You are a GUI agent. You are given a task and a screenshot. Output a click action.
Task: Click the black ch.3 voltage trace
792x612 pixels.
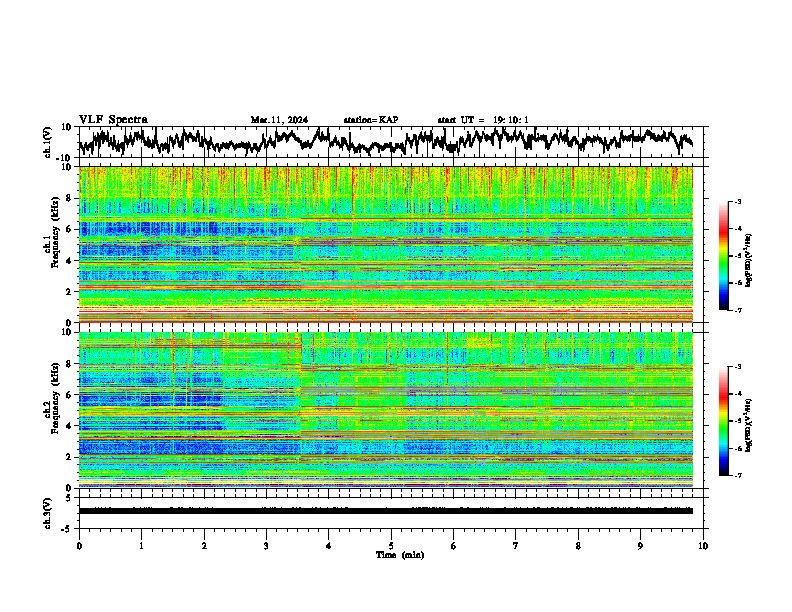[x=386, y=511]
